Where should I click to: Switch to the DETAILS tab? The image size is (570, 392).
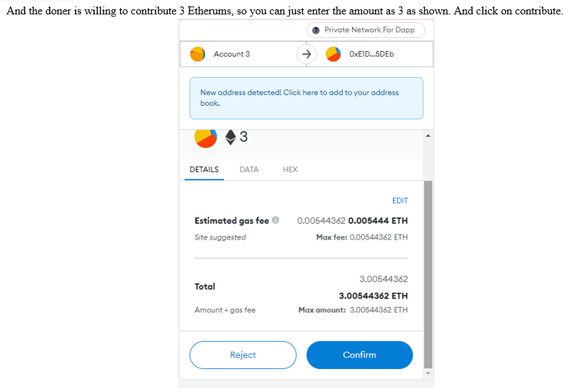(x=204, y=170)
